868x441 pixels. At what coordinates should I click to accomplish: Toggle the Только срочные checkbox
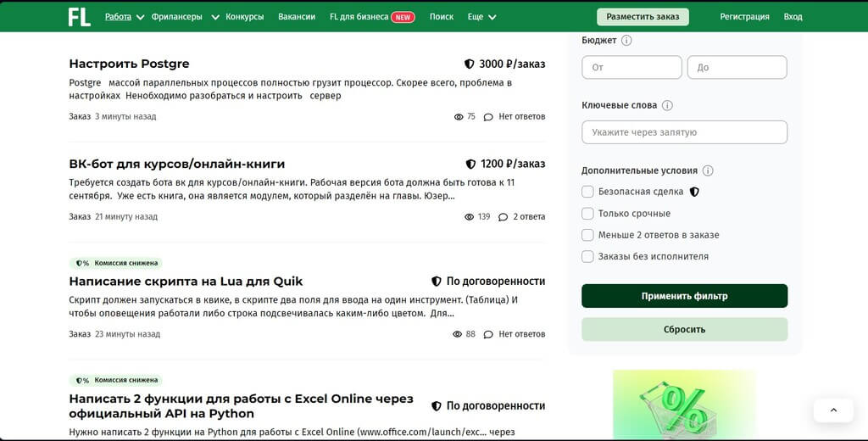pyautogui.click(x=587, y=214)
